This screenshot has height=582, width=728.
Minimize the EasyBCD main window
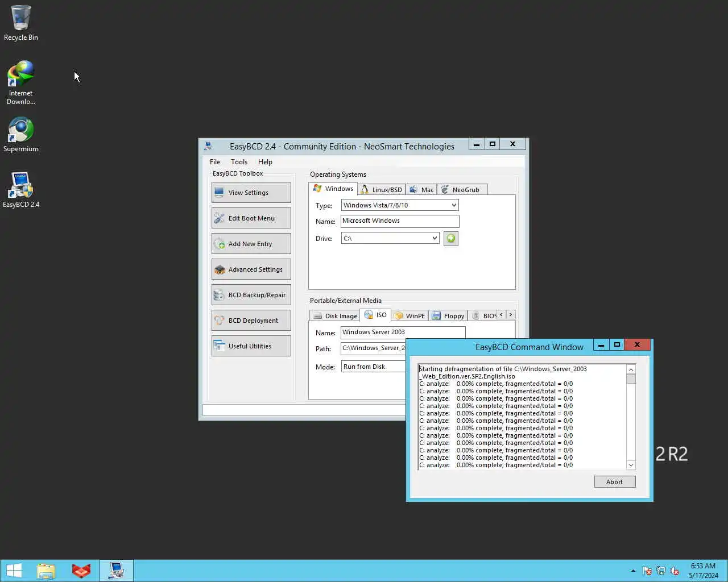click(477, 144)
